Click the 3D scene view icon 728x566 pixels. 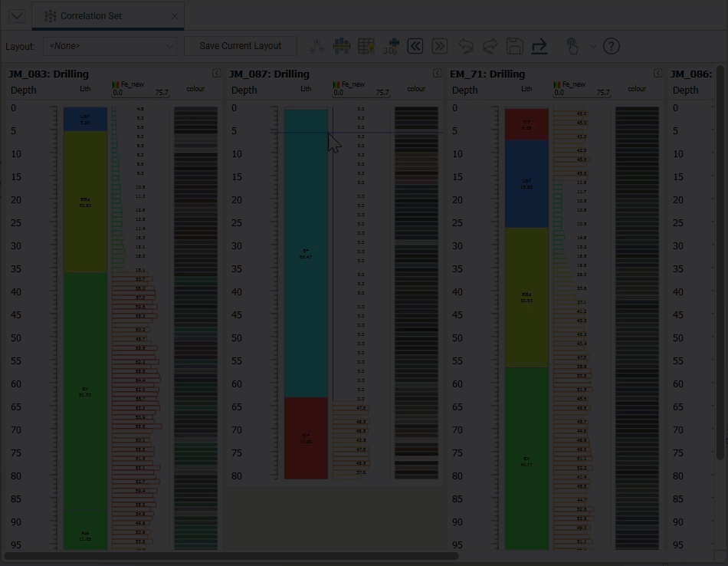click(391, 46)
